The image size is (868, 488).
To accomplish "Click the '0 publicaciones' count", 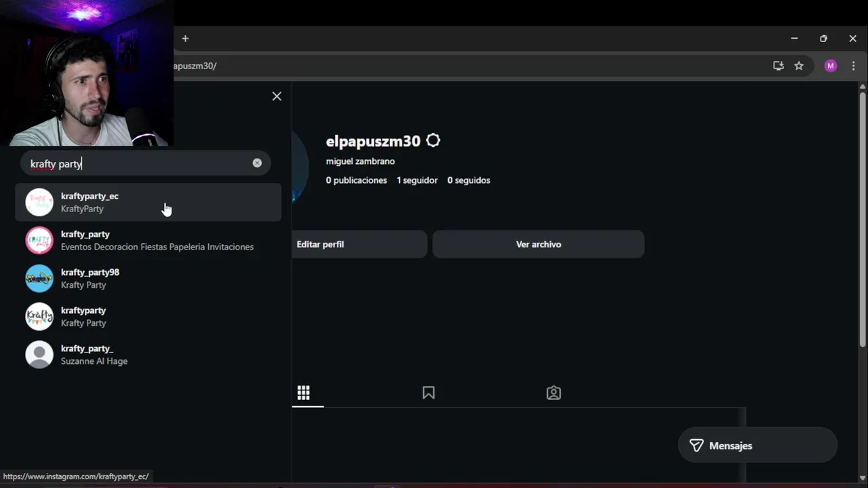I will [x=356, y=180].
